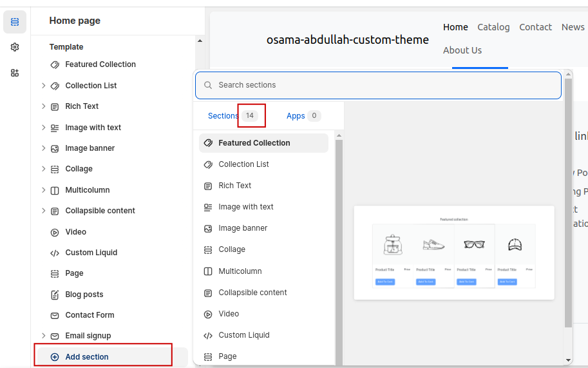Open the app embeds icon in left rail
This screenshot has height=368, width=588.
click(x=15, y=73)
